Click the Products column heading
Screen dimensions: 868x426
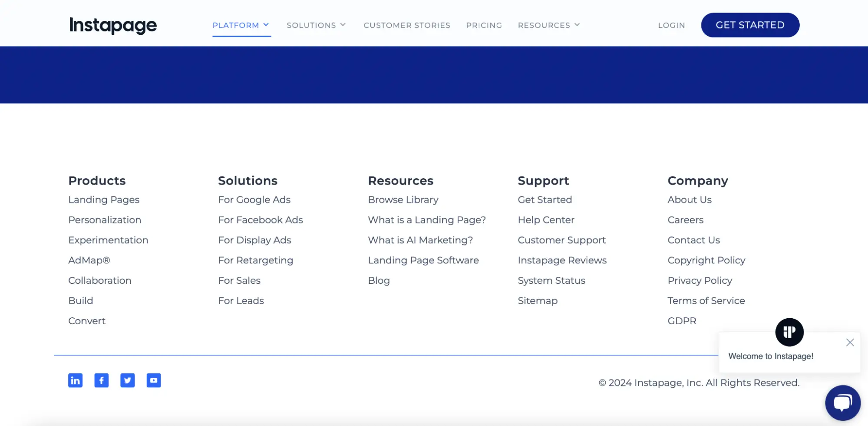[97, 180]
